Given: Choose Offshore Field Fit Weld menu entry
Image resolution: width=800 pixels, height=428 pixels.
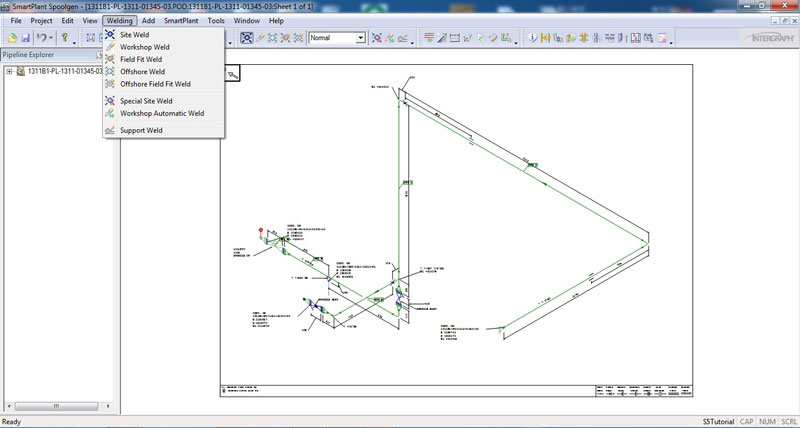Looking at the screenshot, I should click(x=163, y=84).
